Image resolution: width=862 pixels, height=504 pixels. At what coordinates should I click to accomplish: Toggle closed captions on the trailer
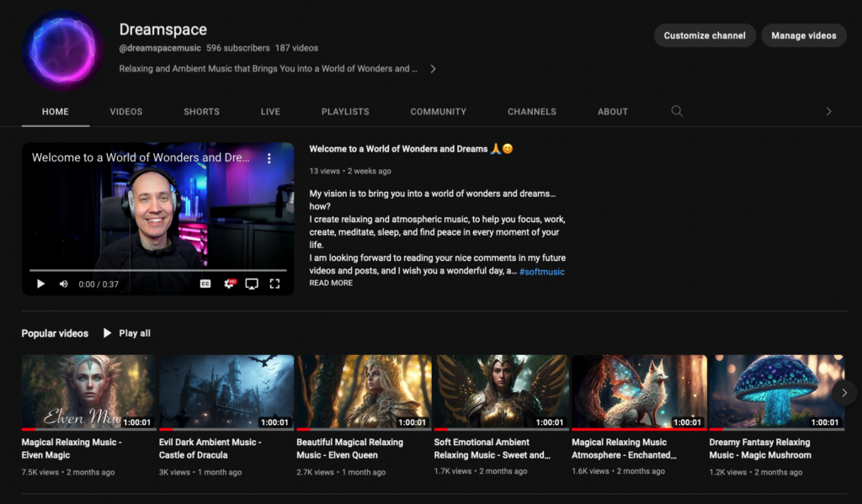click(205, 284)
